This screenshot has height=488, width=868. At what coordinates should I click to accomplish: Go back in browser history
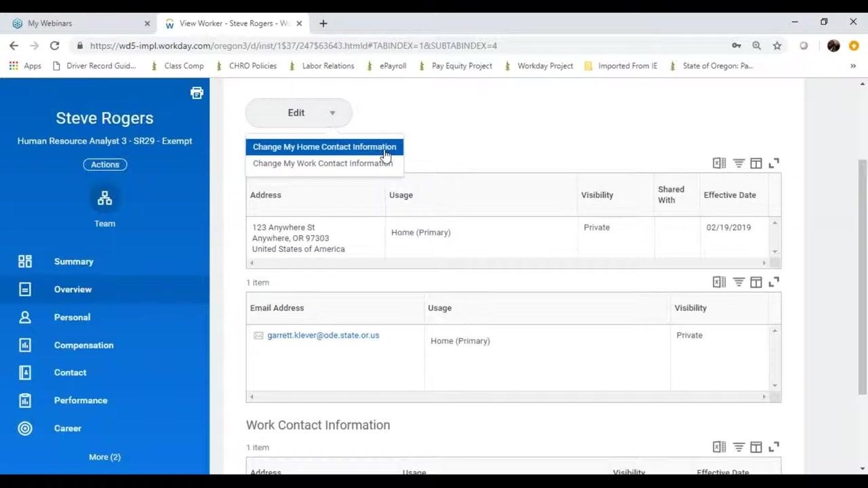click(14, 45)
